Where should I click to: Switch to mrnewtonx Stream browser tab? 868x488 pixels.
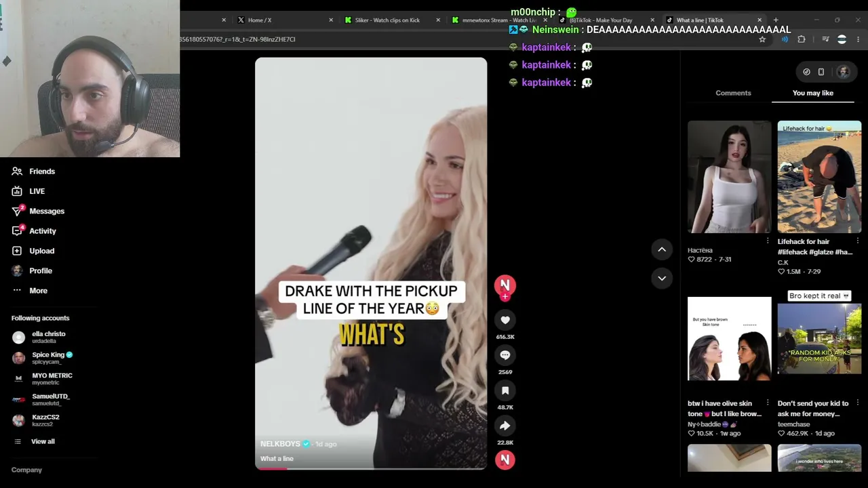click(495, 20)
